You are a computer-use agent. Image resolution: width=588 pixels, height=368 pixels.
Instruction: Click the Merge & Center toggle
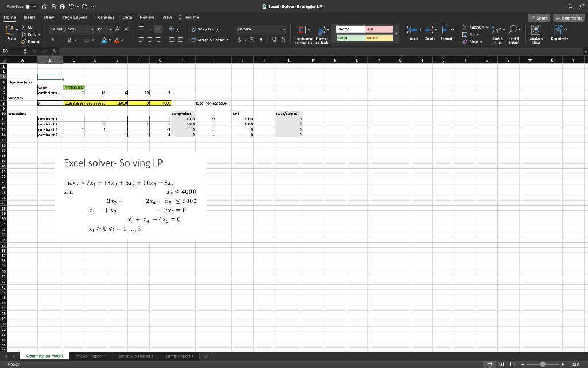208,40
